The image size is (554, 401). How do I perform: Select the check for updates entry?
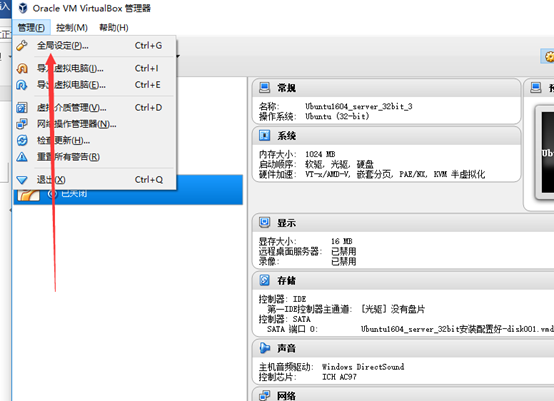point(95,140)
